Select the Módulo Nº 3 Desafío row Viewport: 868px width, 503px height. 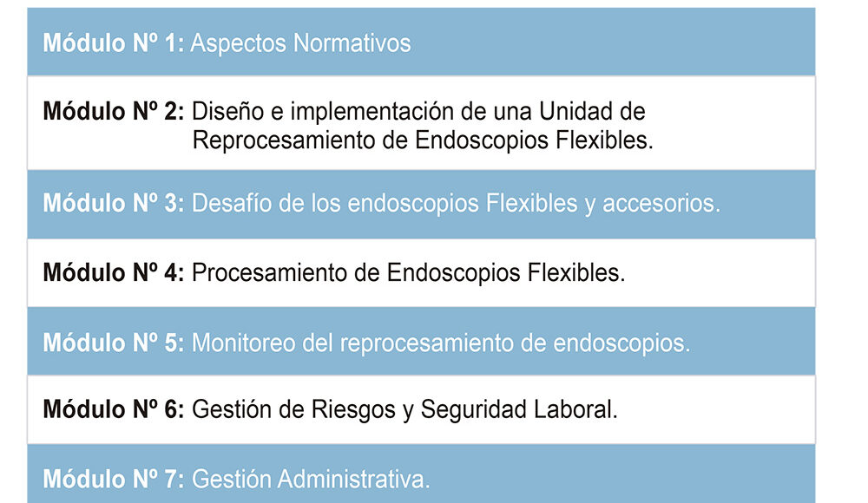[x=421, y=204]
